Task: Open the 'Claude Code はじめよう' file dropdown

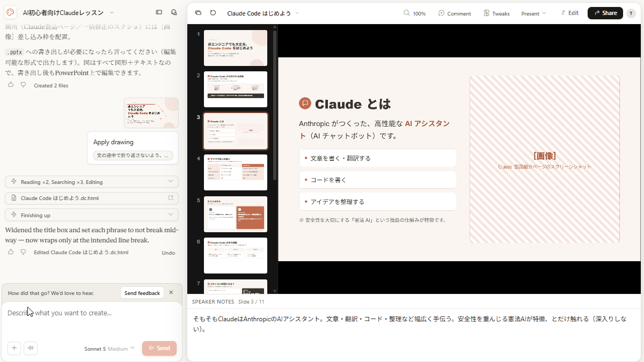Action: pos(297,13)
